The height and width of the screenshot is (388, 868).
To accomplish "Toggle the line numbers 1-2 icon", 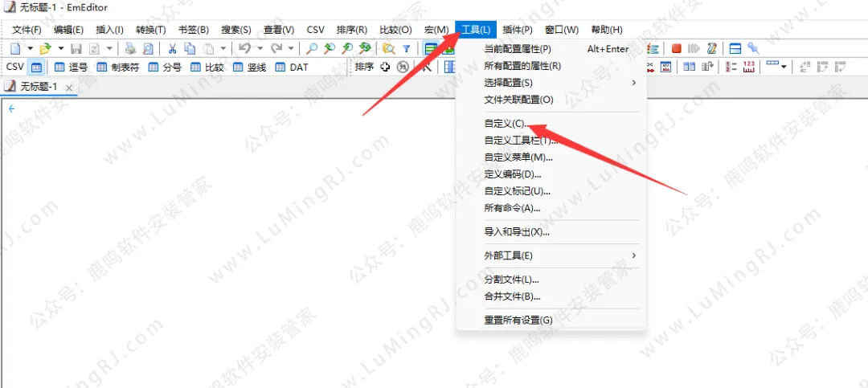I will point(731,67).
